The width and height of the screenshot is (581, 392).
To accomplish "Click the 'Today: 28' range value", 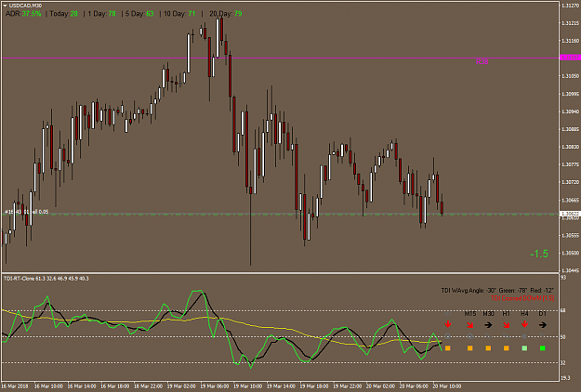I will click(64, 14).
